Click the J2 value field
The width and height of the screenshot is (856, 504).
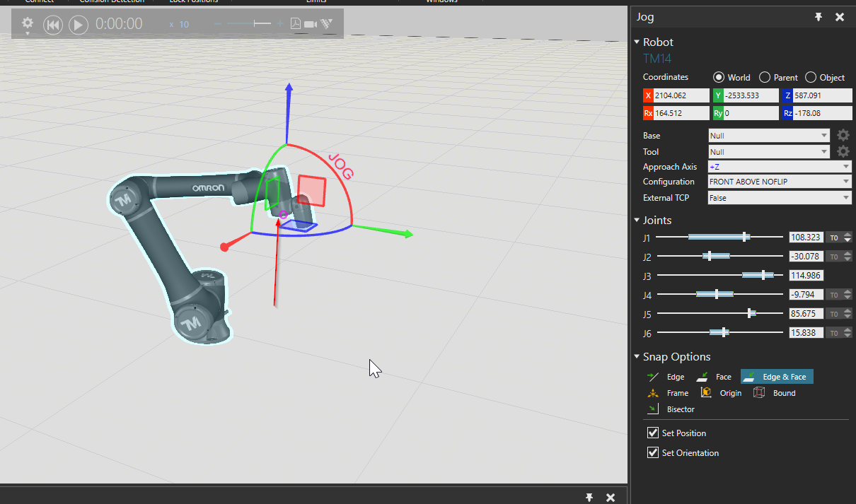[806, 257]
